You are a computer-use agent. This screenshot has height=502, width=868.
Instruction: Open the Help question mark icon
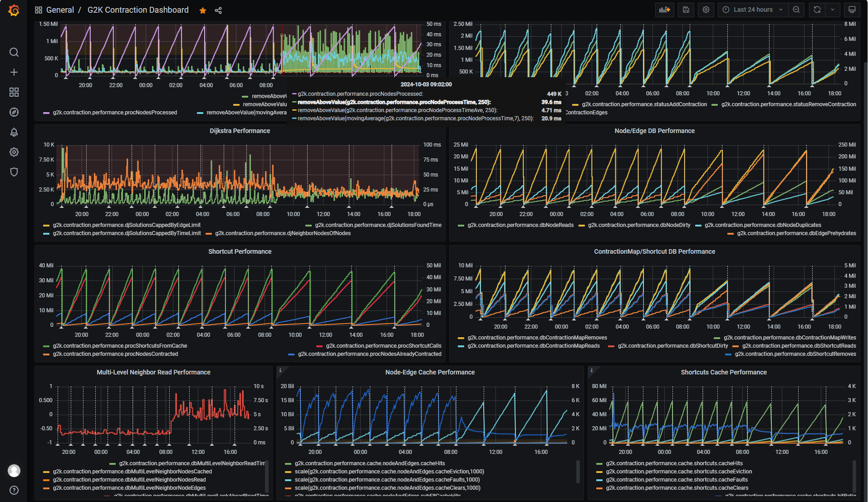(x=14, y=490)
